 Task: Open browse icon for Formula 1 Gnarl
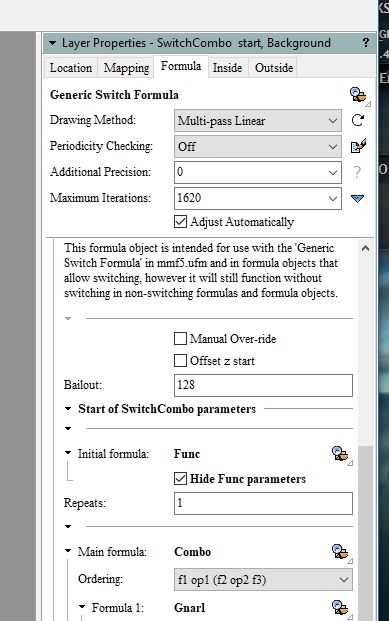(340, 608)
